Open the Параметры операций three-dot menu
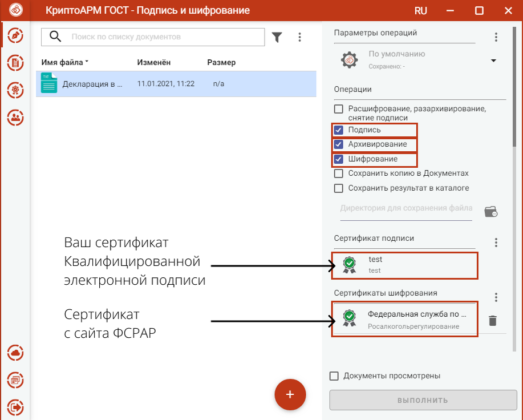Screen dimensions: 523x420 496,37
